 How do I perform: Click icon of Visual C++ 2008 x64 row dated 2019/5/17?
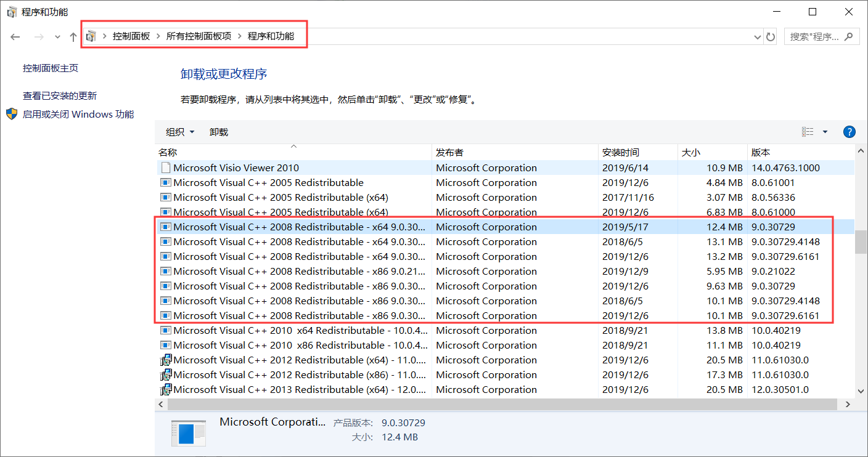165,227
